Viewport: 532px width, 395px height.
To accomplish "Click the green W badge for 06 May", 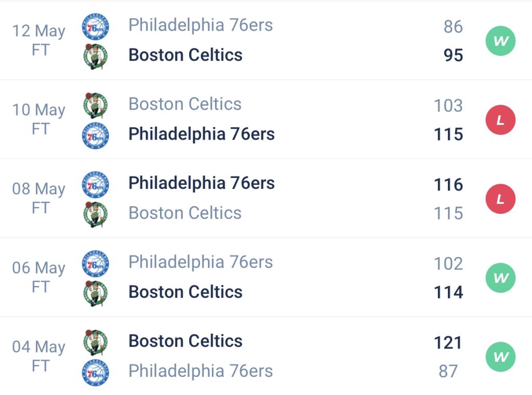I will (500, 278).
